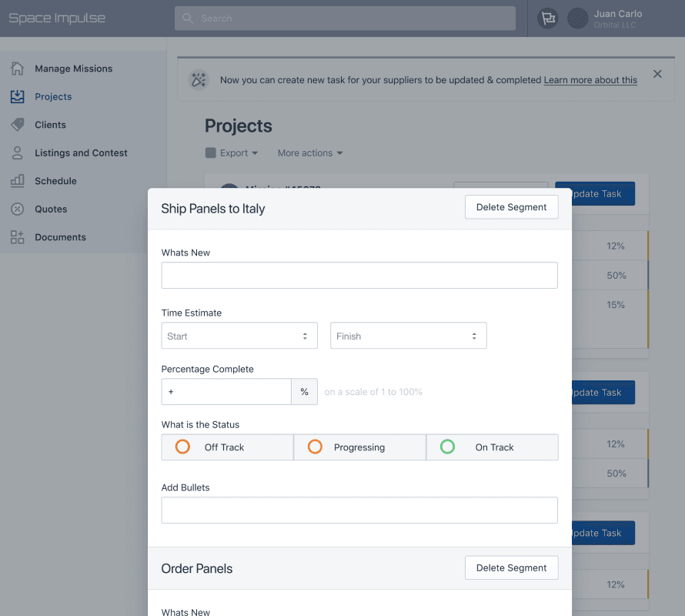This screenshot has width=685, height=616.
Task: Open the Finish time estimate dropdown
Action: pos(408,336)
